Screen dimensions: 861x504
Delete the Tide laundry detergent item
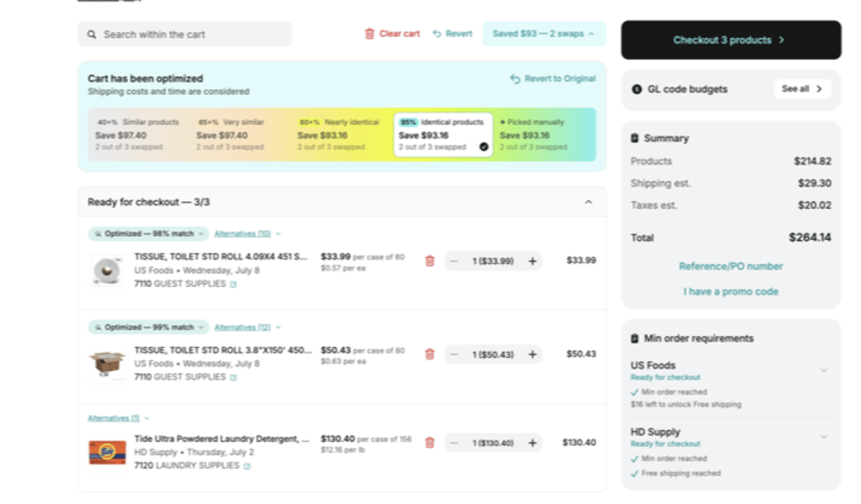[429, 442]
